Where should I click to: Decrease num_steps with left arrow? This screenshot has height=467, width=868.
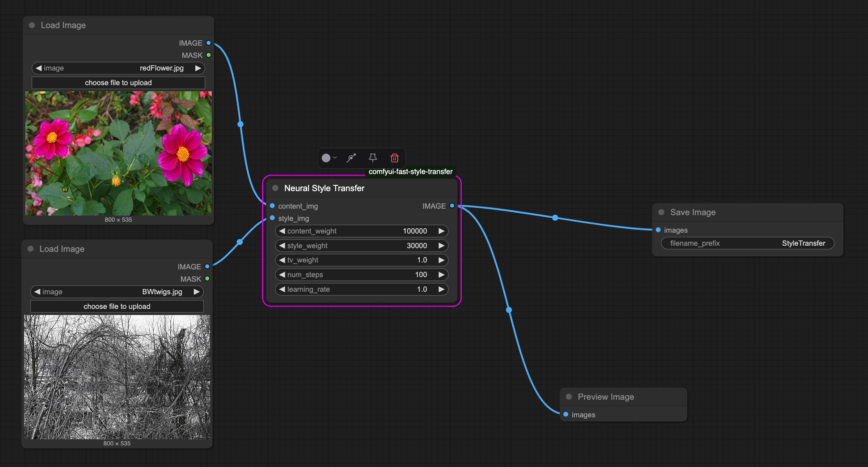282,275
